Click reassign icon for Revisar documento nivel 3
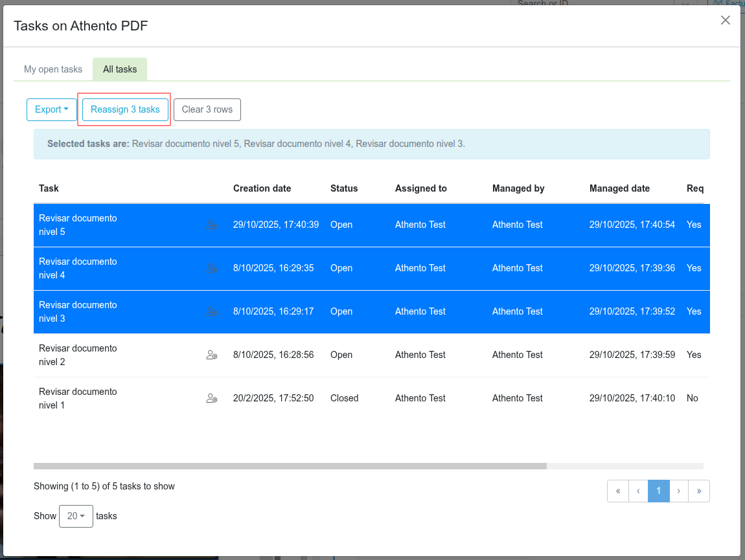 [x=212, y=312]
